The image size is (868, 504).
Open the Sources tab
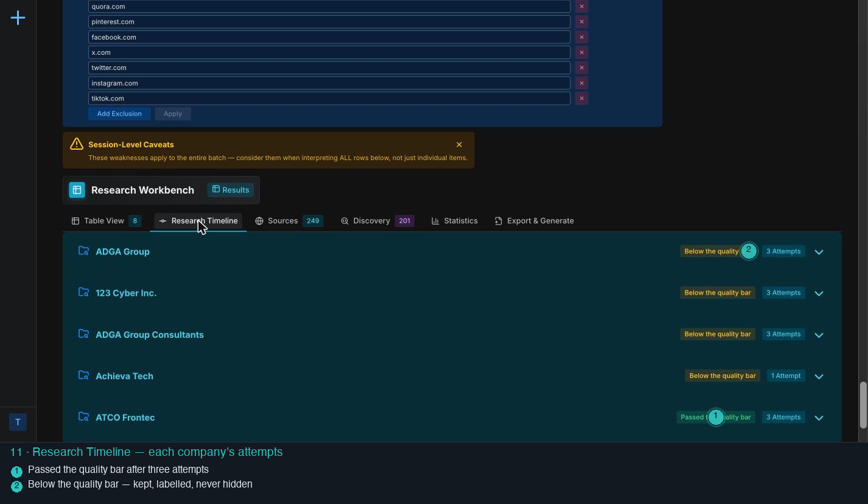(x=289, y=221)
